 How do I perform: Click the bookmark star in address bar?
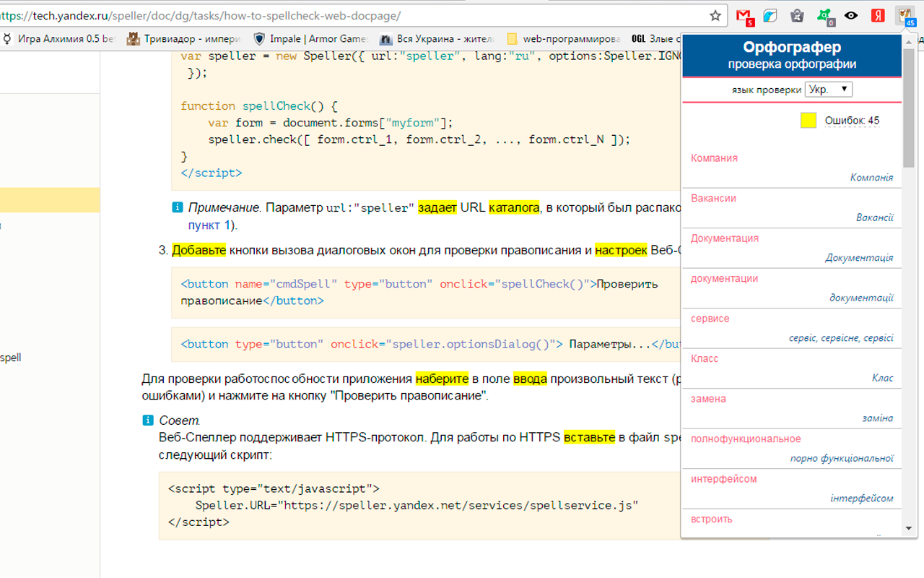[715, 15]
